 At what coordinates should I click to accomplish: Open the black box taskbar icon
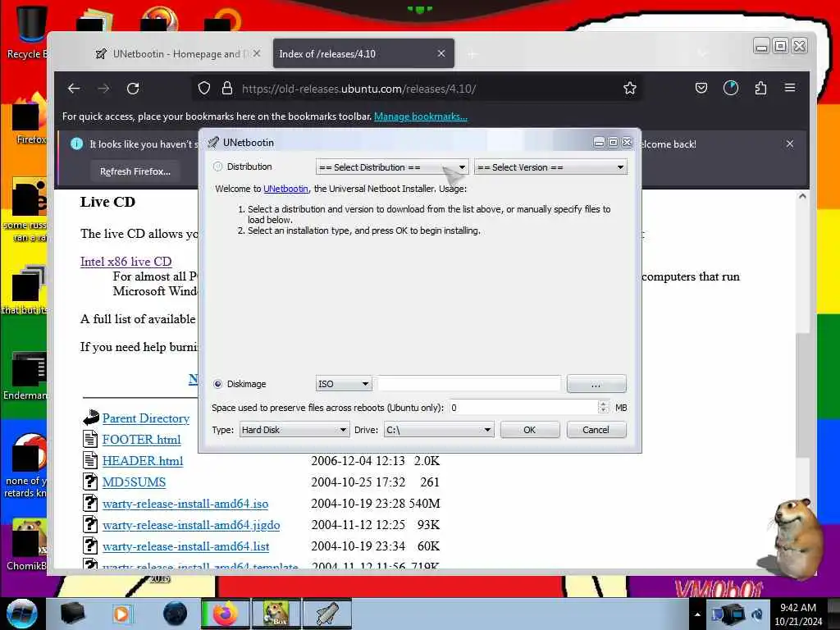72,614
